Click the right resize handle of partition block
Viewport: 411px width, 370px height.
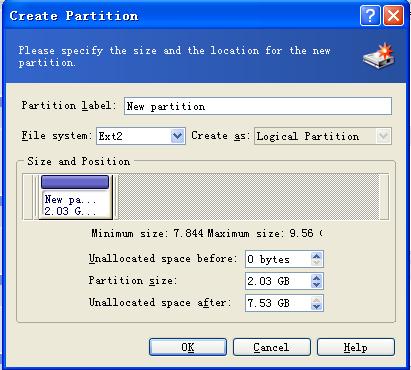[x=115, y=197]
